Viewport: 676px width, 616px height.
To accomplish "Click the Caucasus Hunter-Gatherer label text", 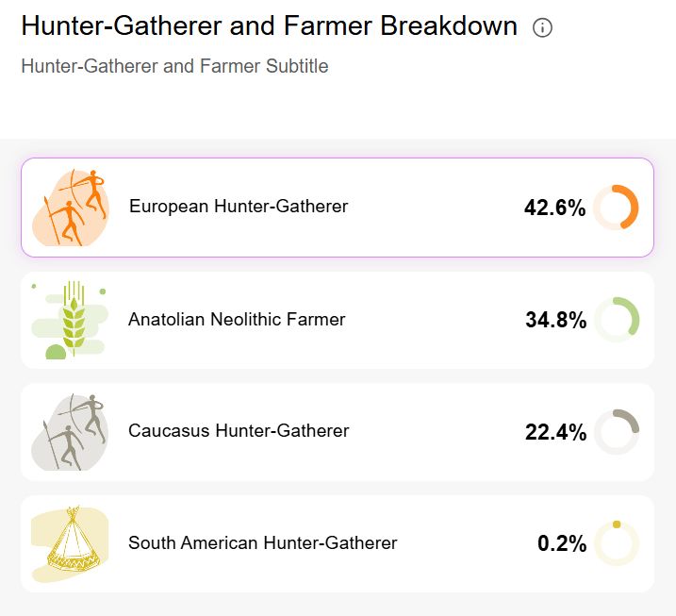I will pos(239,430).
